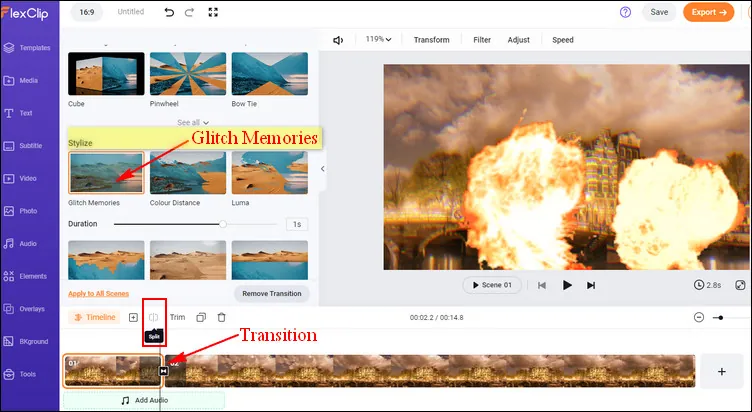
Task: Play Scene 01 from the preview bar
Action: (492, 285)
